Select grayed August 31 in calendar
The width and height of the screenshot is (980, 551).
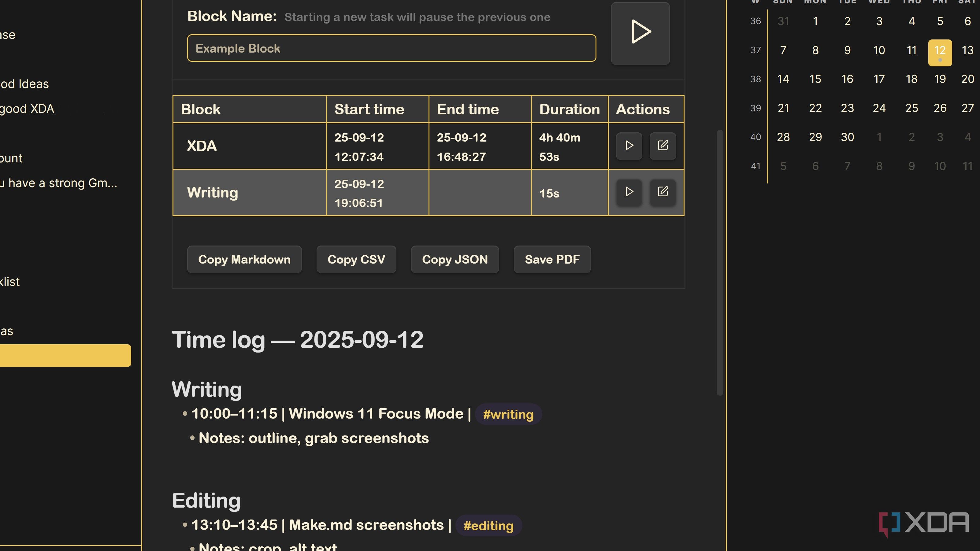click(783, 21)
